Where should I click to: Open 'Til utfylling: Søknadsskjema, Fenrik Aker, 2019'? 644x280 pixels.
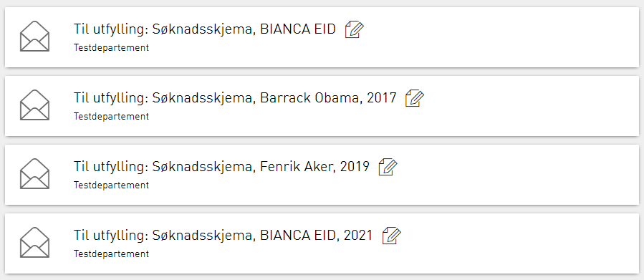point(222,167)
